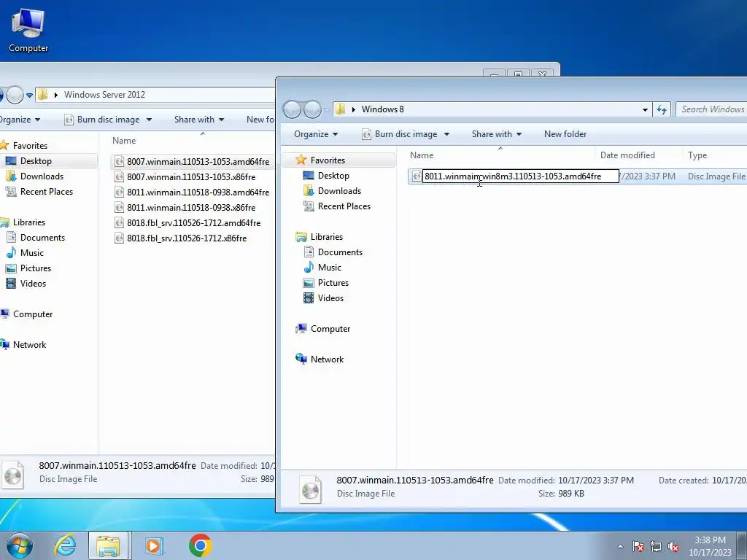Open Libraries in Windows 8 window sidebar
Screen dimensions: 747x560
pyautogui.click(x=326, y=237)
